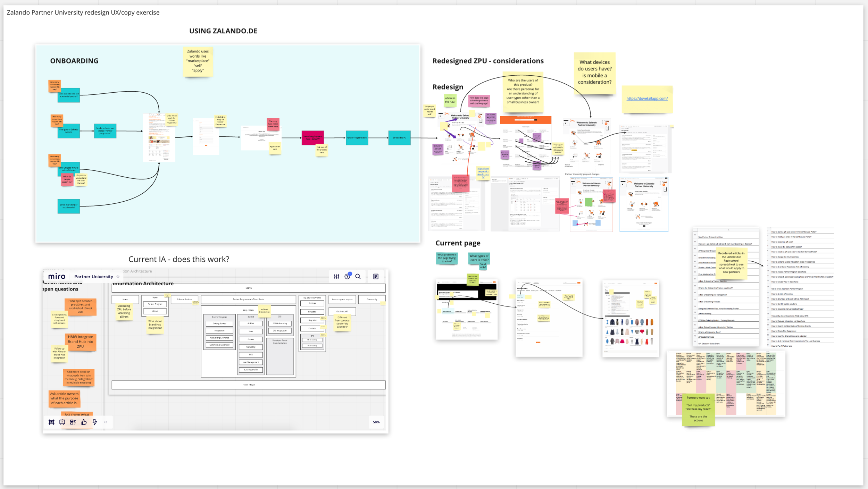Select 'What about Brand Hub integration?' sticky
The height and width of the screenshot is (489, 868).
155,325
